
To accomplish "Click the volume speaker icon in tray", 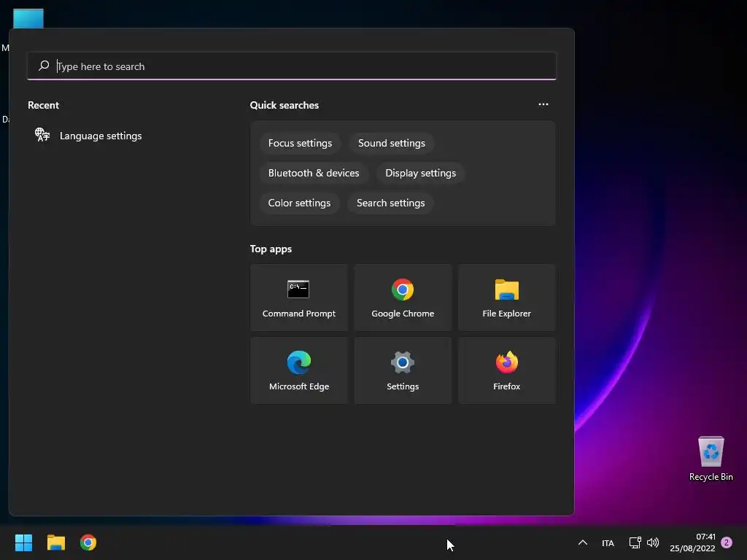I will click(x=653, y=542).
